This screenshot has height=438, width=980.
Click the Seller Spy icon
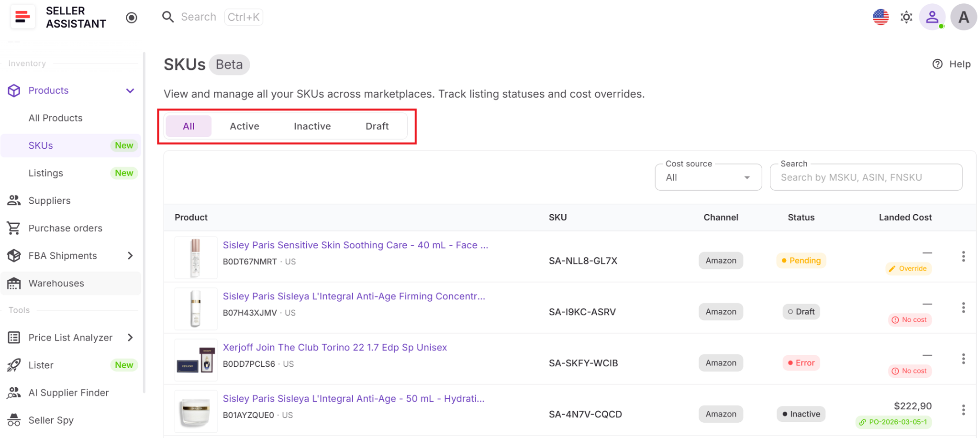point(14,420)
